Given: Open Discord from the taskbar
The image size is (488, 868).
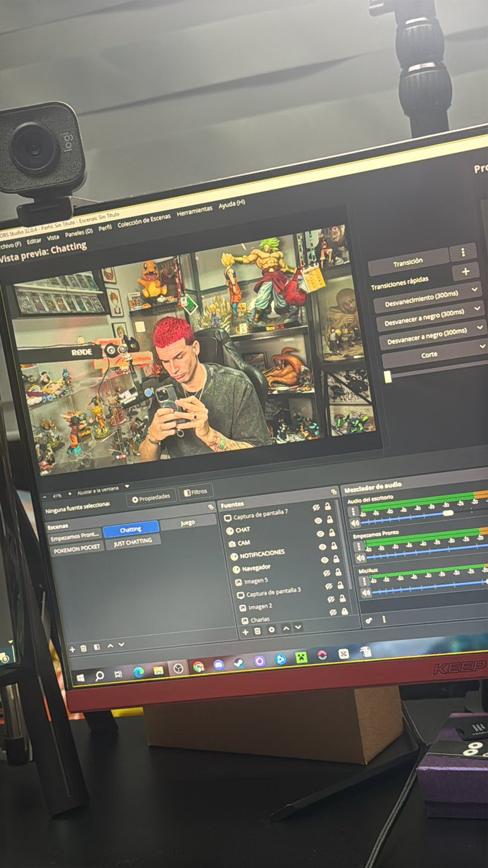Looking at the screenshot, I should tap(218, 665).
